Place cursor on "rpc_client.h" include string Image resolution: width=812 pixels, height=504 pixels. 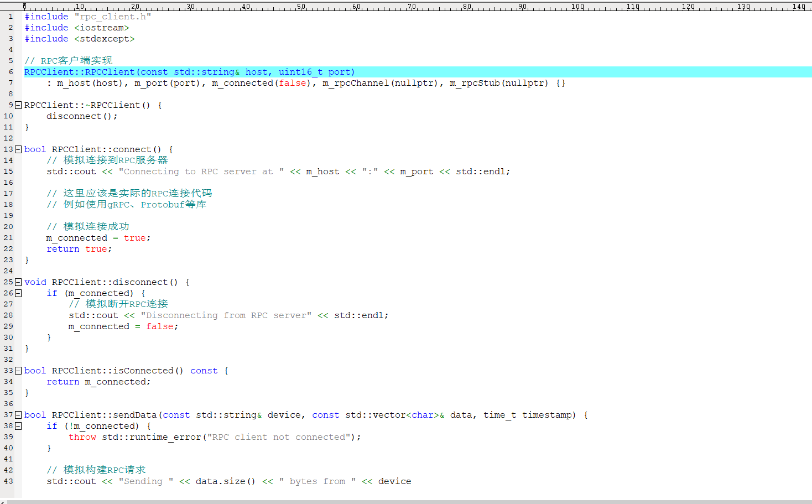(x=112, y=17)
